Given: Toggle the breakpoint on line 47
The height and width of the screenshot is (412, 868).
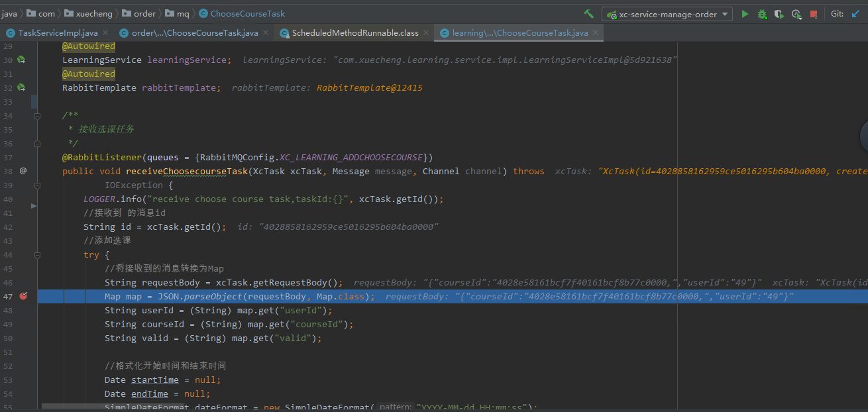Looking at the screenshot, I should 23,296.
